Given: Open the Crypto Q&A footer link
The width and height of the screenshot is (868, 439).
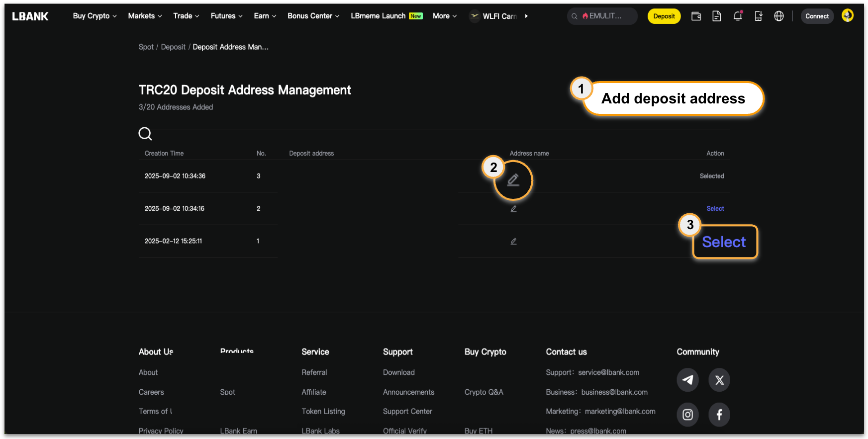Looking at the screenshot, I should (484, 392).
